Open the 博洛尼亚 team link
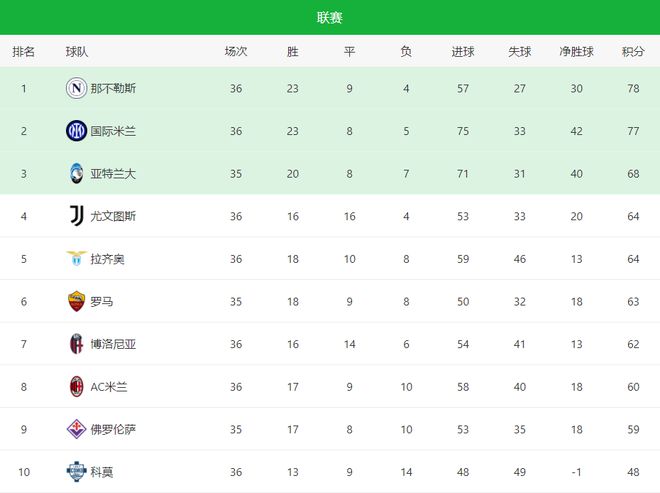 (113, 344)
